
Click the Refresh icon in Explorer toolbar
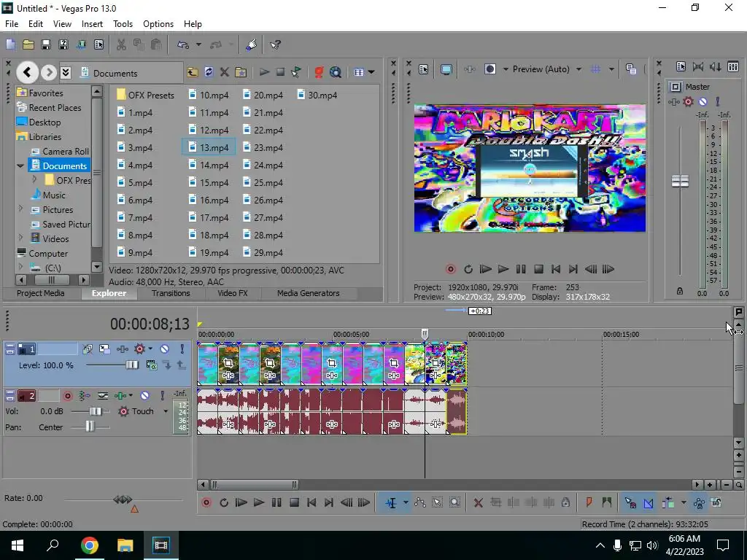pyautogui.click(x=209, y=72)
